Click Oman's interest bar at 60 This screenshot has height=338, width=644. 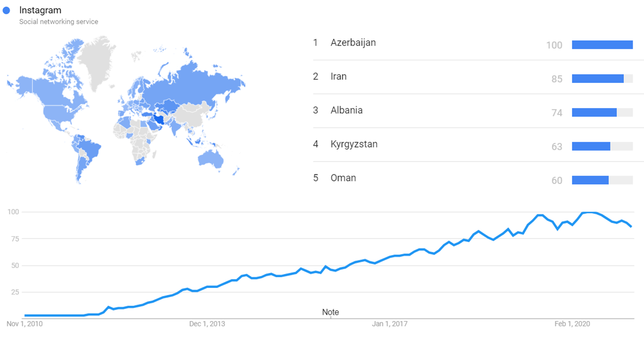point(590,180)
